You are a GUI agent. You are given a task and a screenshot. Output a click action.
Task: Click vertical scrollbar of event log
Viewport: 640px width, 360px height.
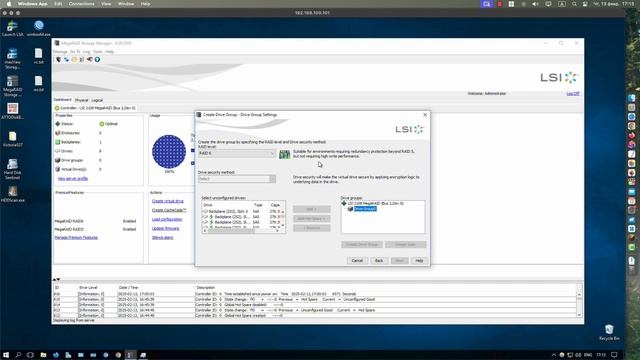click(x=579, y=304)
